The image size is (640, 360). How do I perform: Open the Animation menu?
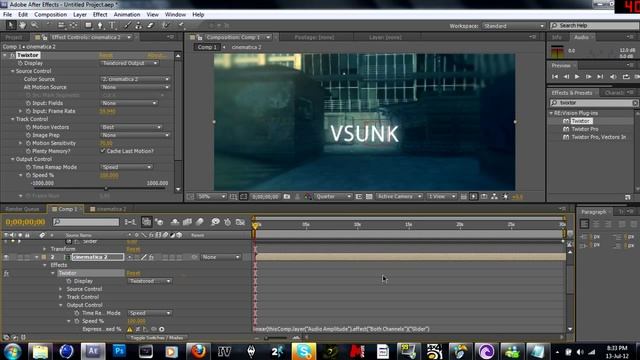(127, 15)
